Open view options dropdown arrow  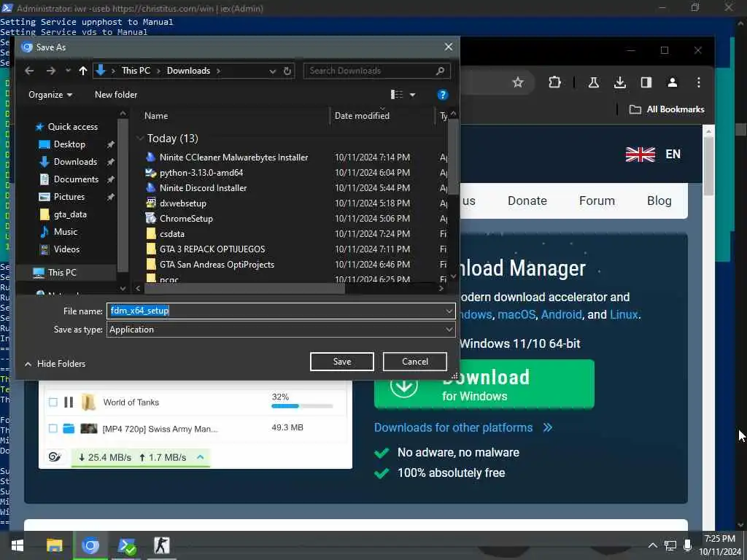412,95
